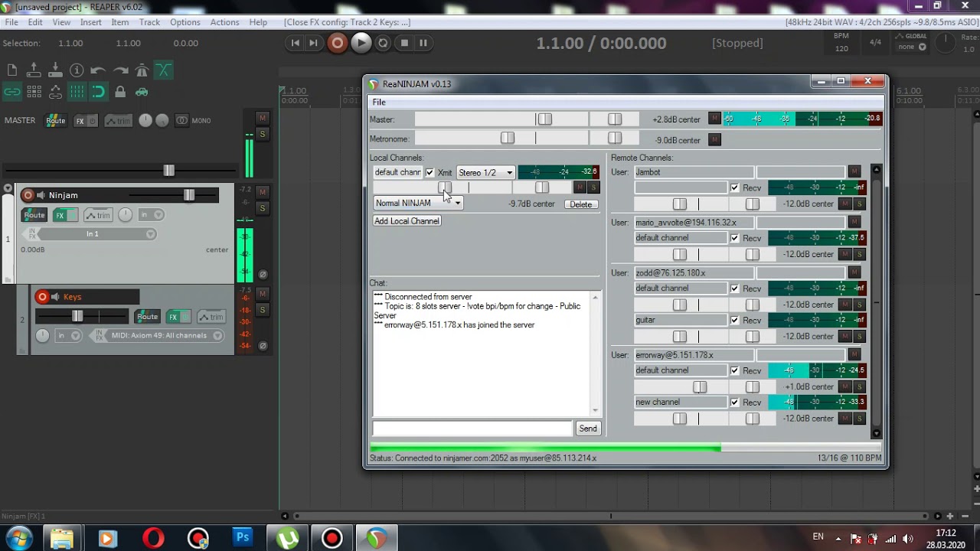Undo the last action in toolbar
This screenshot has width=980, height=551.
point(98,70)
